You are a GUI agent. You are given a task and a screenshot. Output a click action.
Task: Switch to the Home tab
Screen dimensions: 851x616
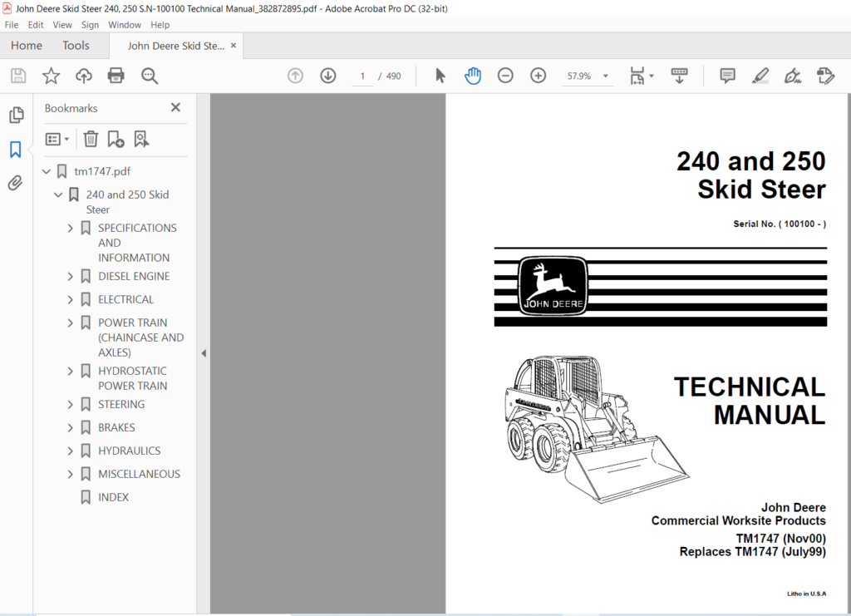(27, 46)
